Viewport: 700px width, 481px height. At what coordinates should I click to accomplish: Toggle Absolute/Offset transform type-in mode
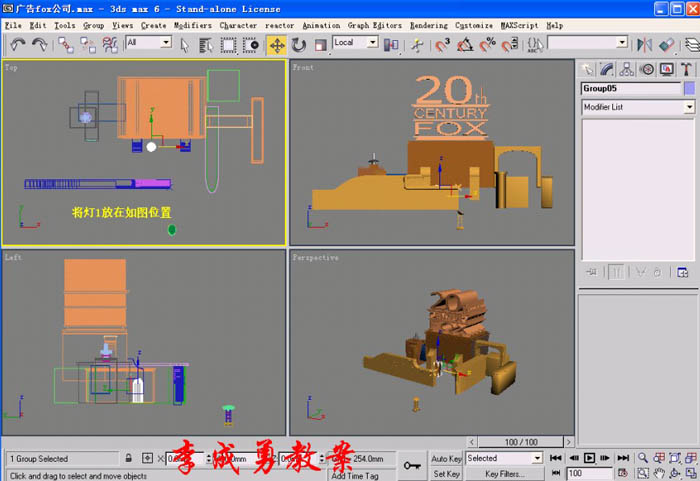147,458
